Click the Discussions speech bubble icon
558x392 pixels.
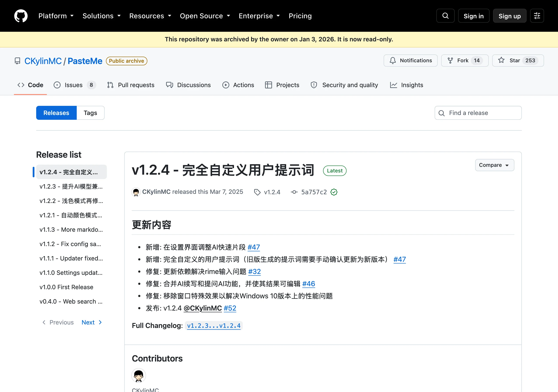pyautogui.click(x=170, y=85)
